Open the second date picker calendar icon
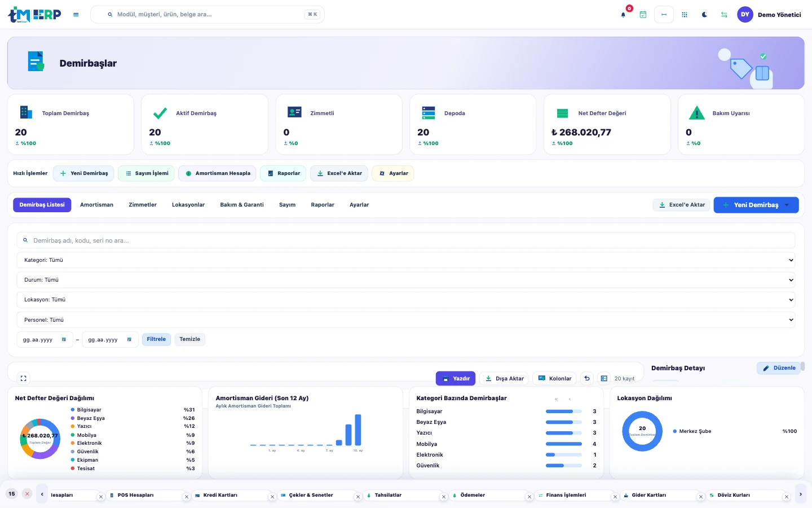Image resolution: width=812 pixels, height=508 pixels. [x=129, y=340]
